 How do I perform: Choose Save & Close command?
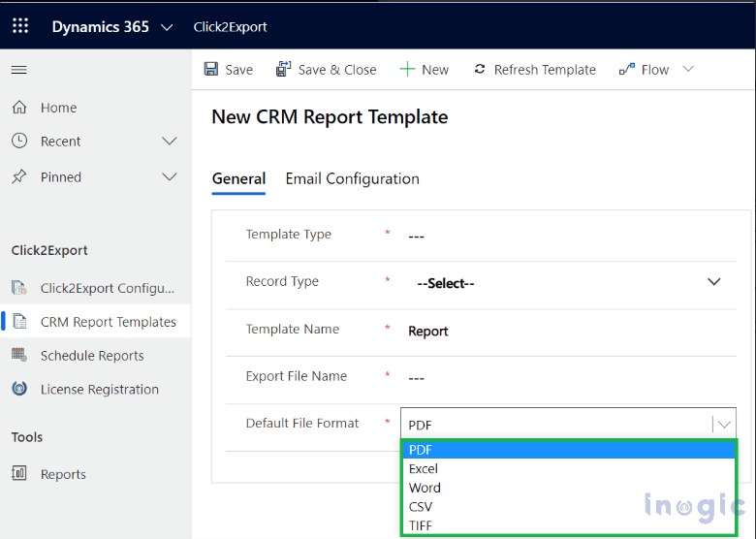[337, 70]
